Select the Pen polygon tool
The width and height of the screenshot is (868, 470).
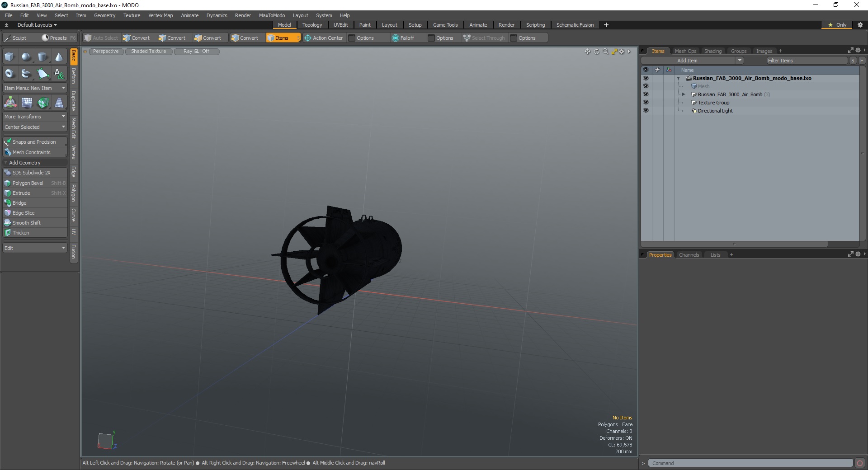[42, 73]
